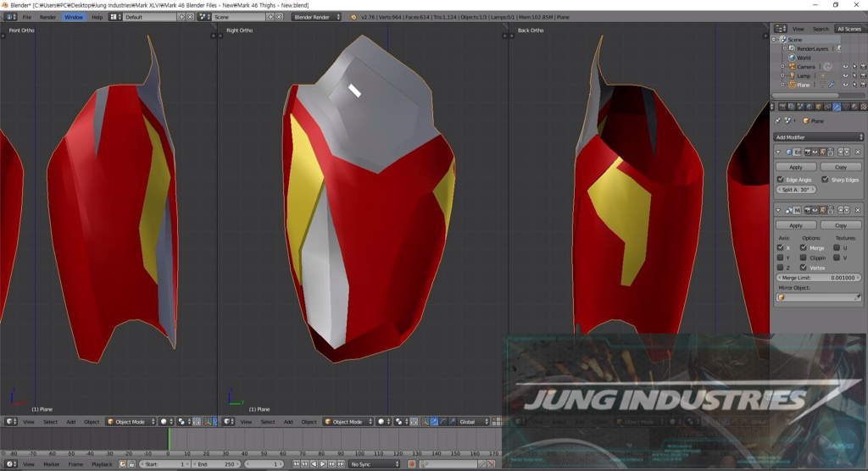The image size is (868, 471).
Task: Click the auto keyframe record button
Action: (x=412, y=464)
